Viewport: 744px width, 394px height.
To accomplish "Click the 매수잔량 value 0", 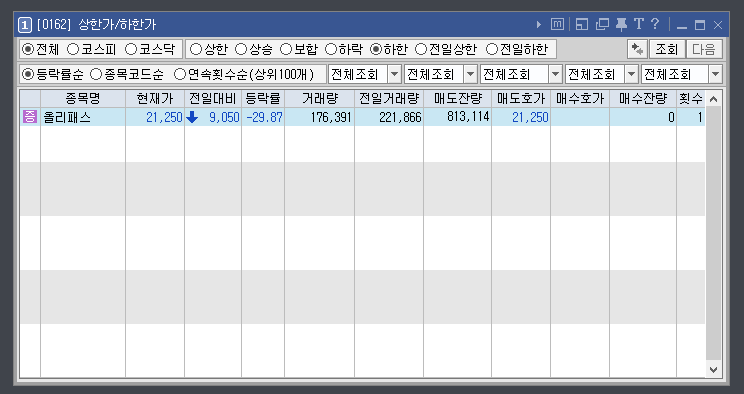I will coord(671,117).
